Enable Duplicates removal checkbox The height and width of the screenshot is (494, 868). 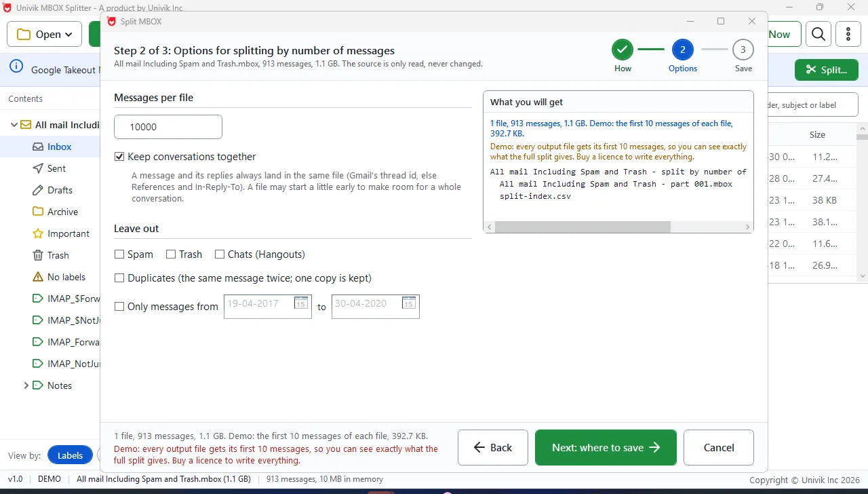(x=120, y=278)
